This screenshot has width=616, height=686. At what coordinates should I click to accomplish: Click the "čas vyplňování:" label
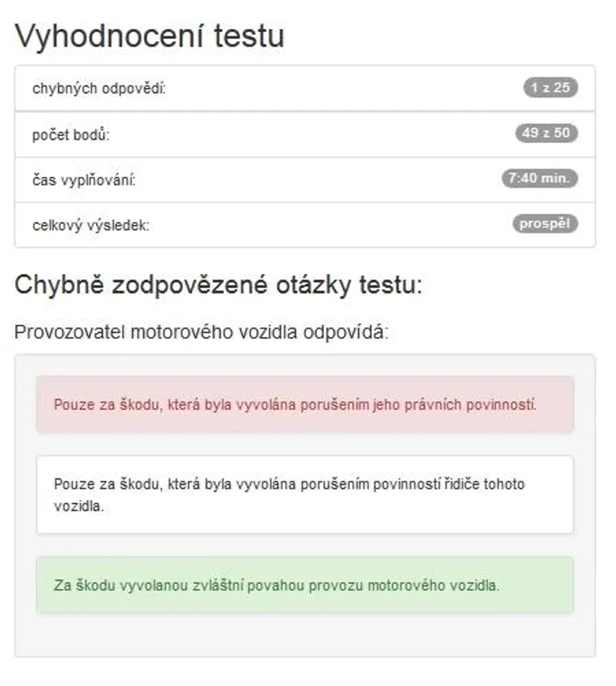tap(84, 180)
